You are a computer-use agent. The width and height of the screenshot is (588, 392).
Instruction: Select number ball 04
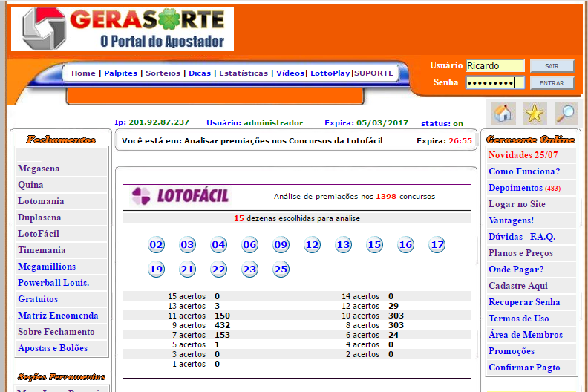[x=218, y=245]
